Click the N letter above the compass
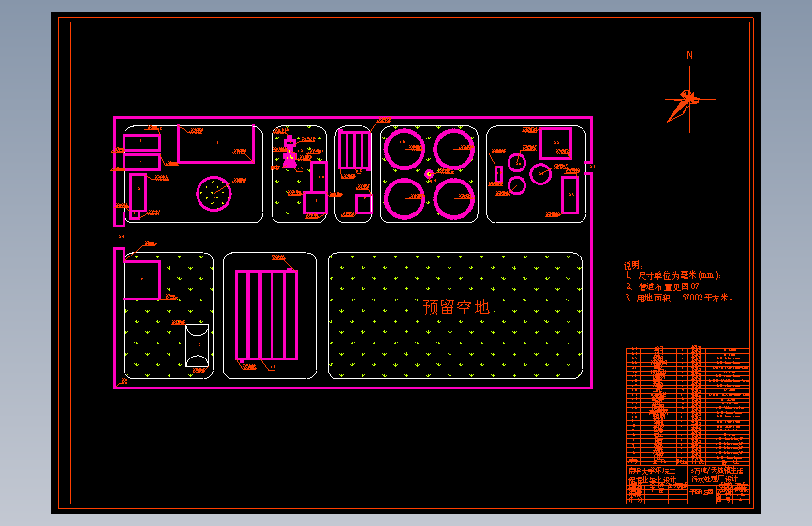The image size is (812, 526). pyautogui.click(x=689, y=55)
